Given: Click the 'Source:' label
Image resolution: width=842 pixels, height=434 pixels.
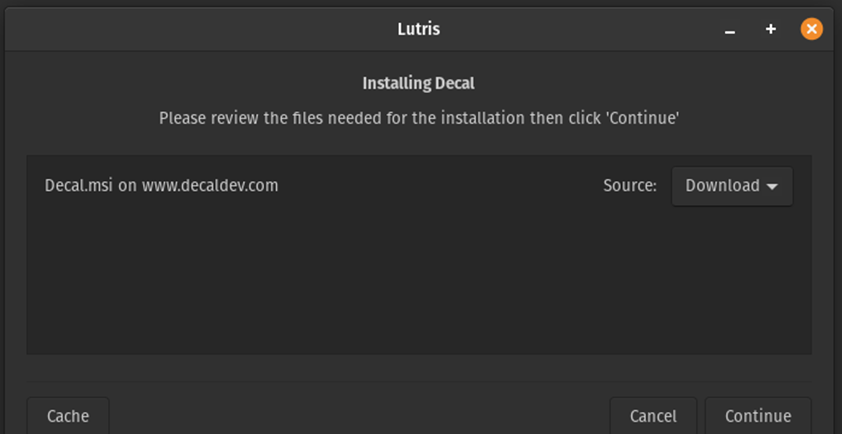Looking at the screenshot, I should (x=630, y=186).
